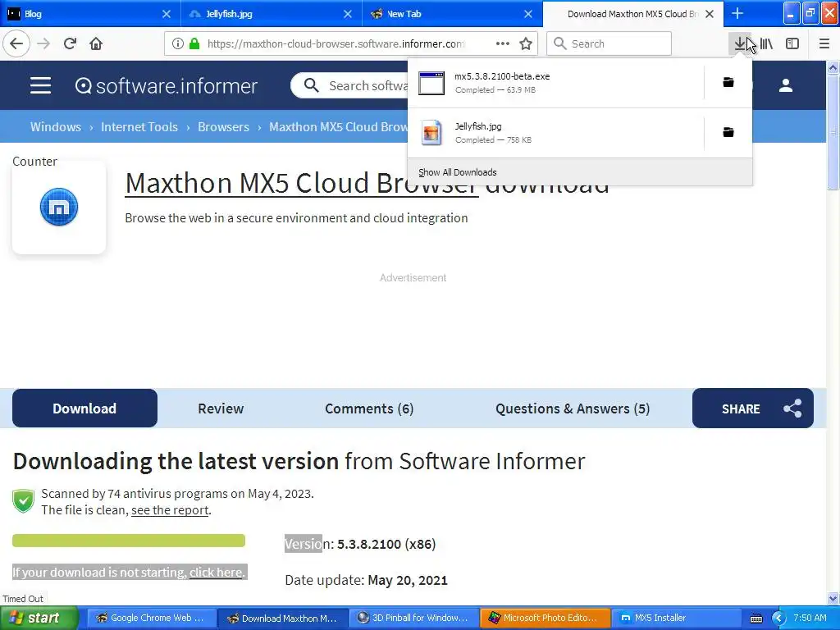Screen dimensions: 840x630
Task: Open a new tab with plus button
Action: click(737, 13)
